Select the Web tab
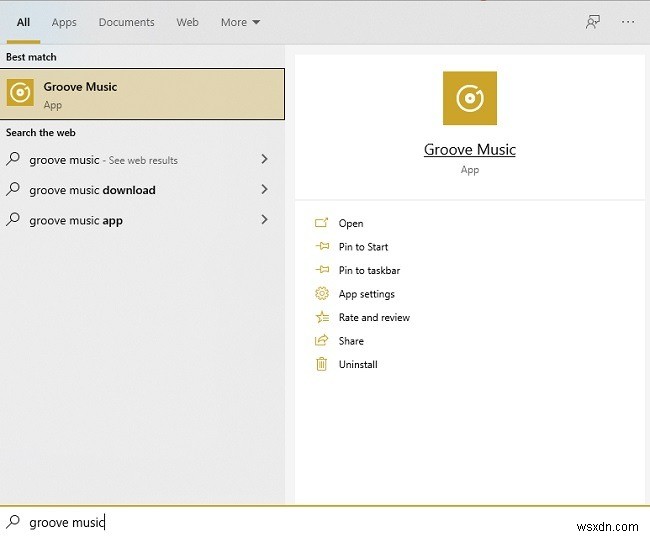Screen dimensions: 650x537 (x=187, y=22)
